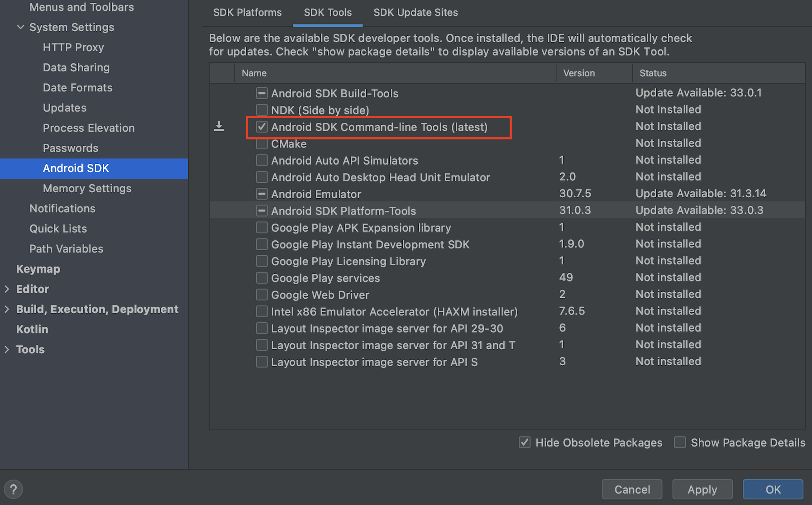Screen dimensions: 812x505
Task: Check the Google Play services checkbox
Action: [262, 278]
